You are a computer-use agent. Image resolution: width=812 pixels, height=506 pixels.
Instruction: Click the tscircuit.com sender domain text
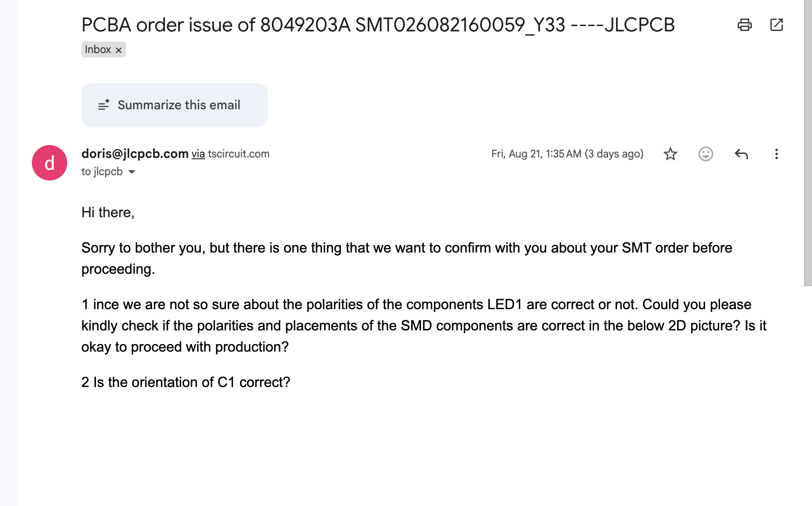(239, 154)
